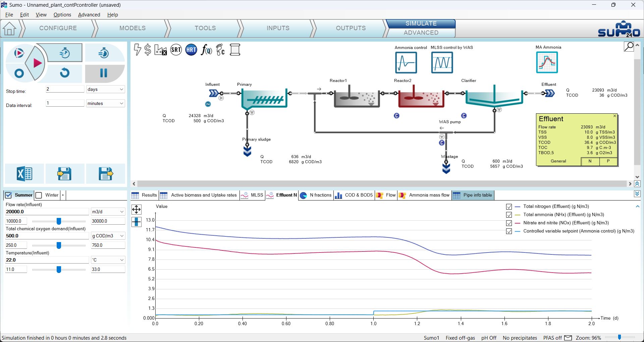Click the Stop time input field
The image size is (644, 342).
click(x=65, y=89)
